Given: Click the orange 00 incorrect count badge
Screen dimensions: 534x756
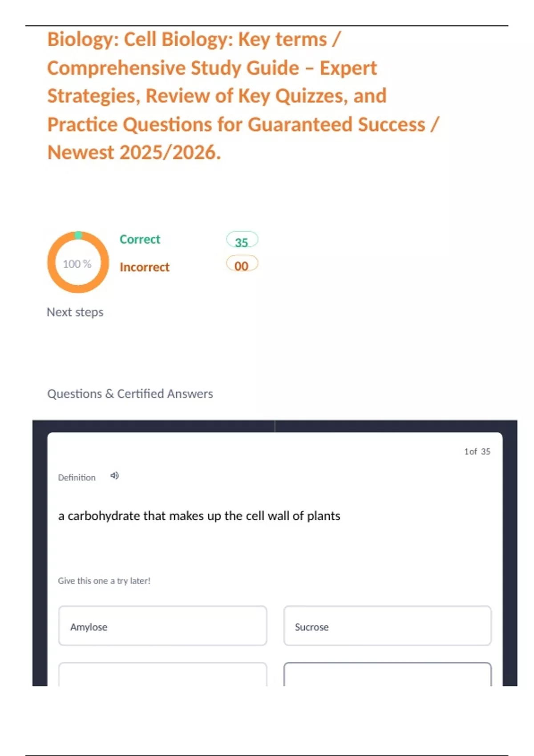Looking at the screenshot, I should 242,265.
